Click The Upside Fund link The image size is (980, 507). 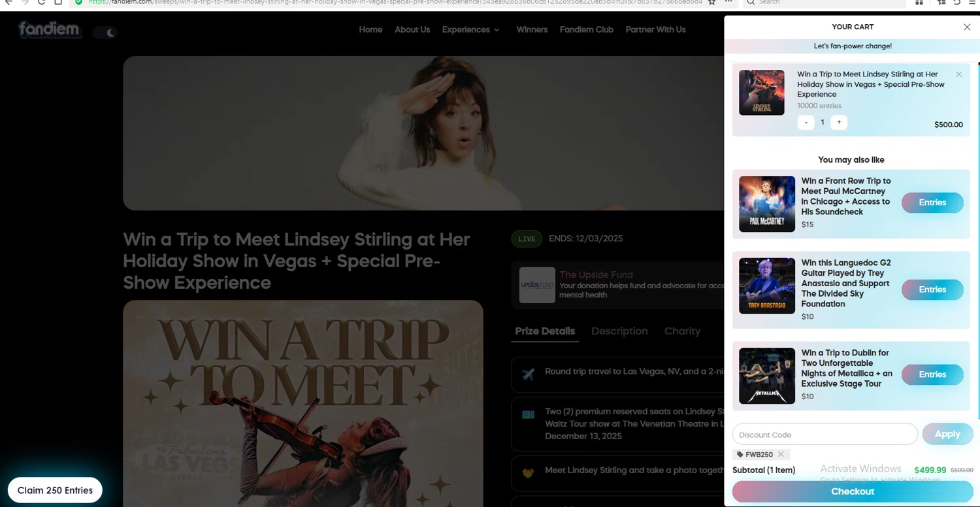tap(596, 275)
